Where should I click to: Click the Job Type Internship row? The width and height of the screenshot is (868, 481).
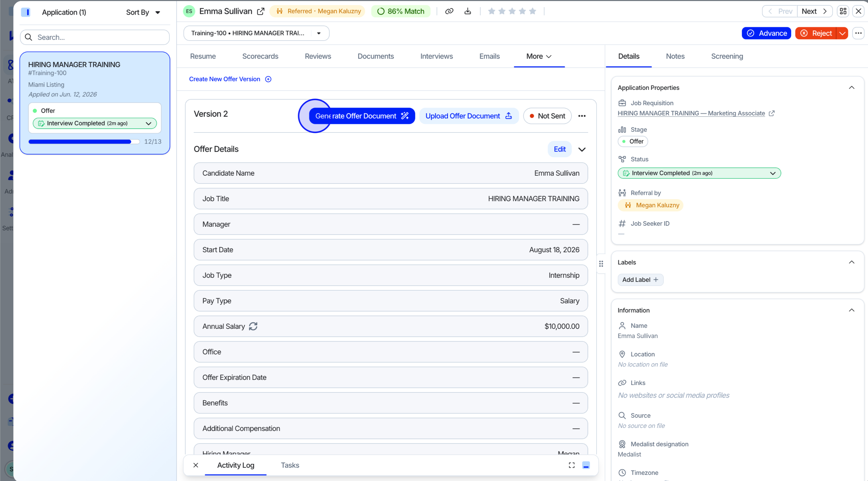391,275
